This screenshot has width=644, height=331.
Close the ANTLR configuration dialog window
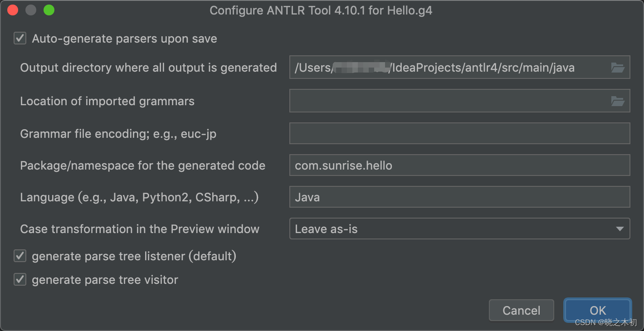(x=13, y=10)
